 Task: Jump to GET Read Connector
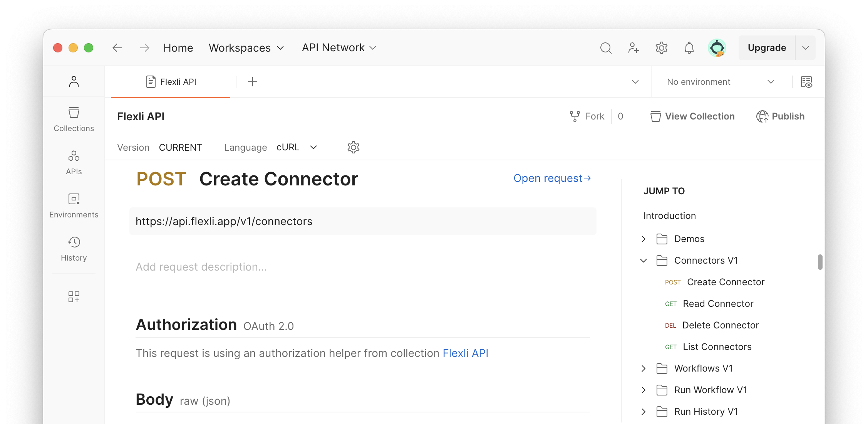click(x=709, y=304)
